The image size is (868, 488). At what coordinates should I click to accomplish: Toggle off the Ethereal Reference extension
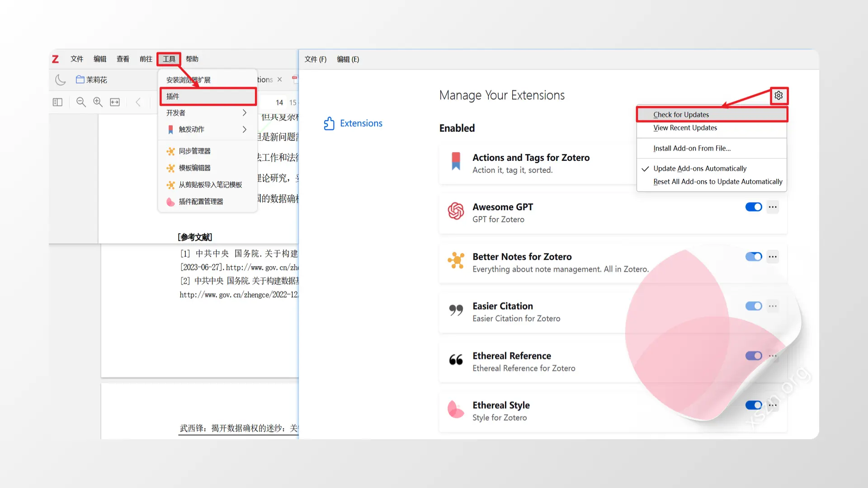(x=754, y=356)
